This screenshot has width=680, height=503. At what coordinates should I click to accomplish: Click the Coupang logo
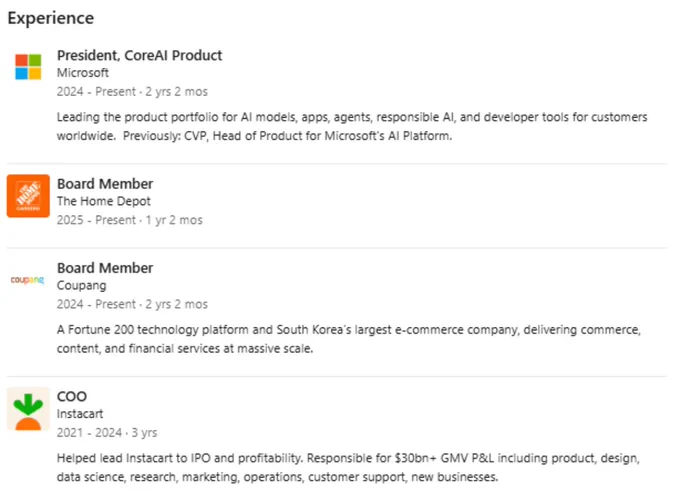click(27, 280)
